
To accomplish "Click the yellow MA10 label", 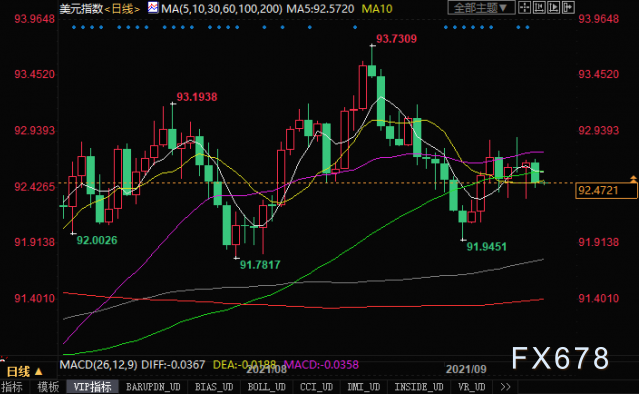I will (377, 9).
